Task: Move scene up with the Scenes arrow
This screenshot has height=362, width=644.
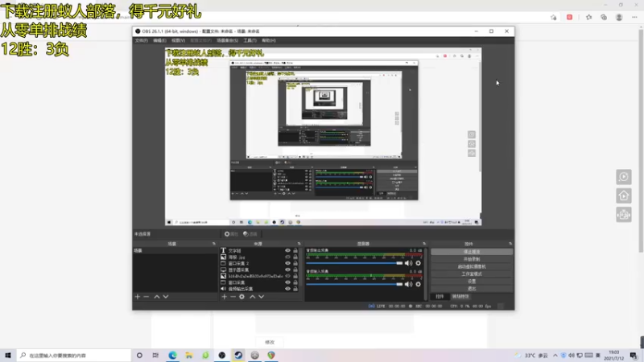Action: (157, 297)
